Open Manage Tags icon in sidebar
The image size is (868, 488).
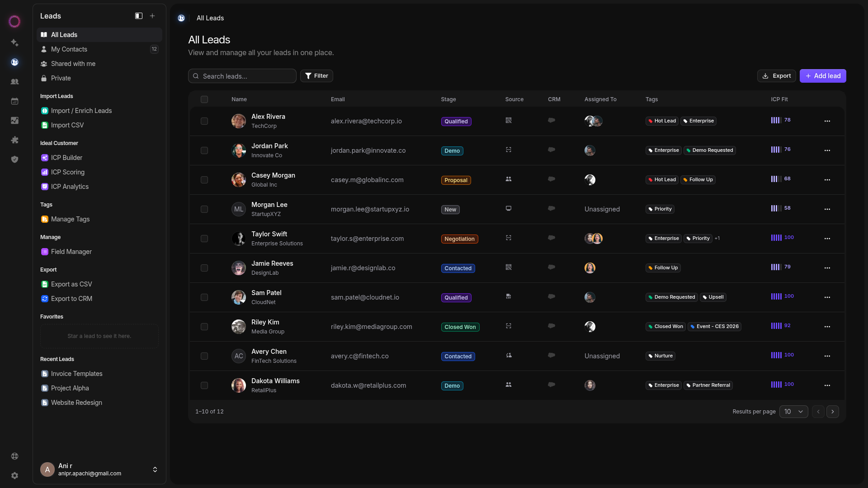[x=44, y=219]
